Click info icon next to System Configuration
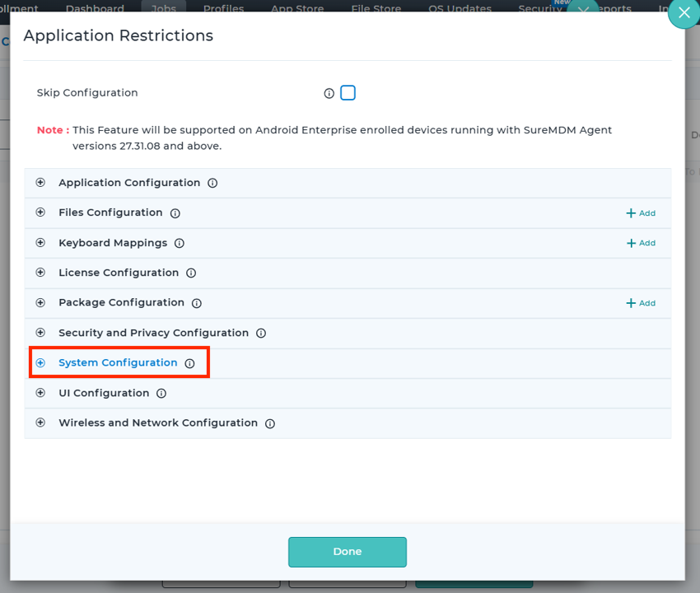 [x=189, y=363]
